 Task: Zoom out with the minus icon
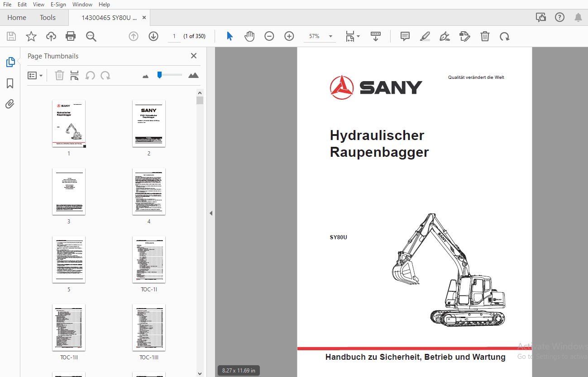coord(269,36)
